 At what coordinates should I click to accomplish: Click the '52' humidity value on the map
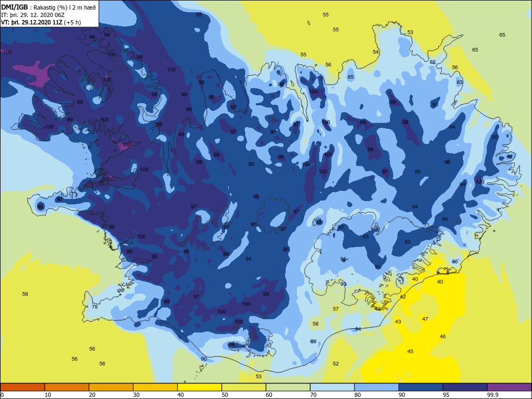336,364
